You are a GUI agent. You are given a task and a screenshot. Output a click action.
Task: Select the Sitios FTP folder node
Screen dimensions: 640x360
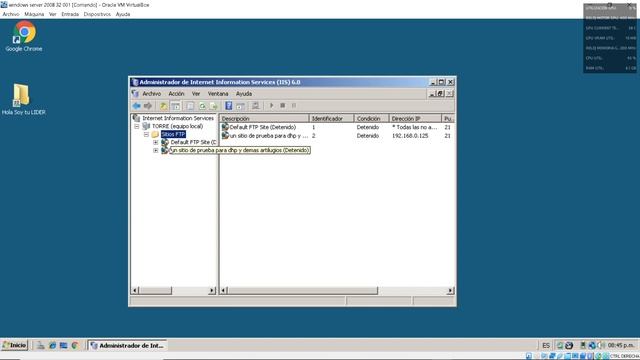173,134
